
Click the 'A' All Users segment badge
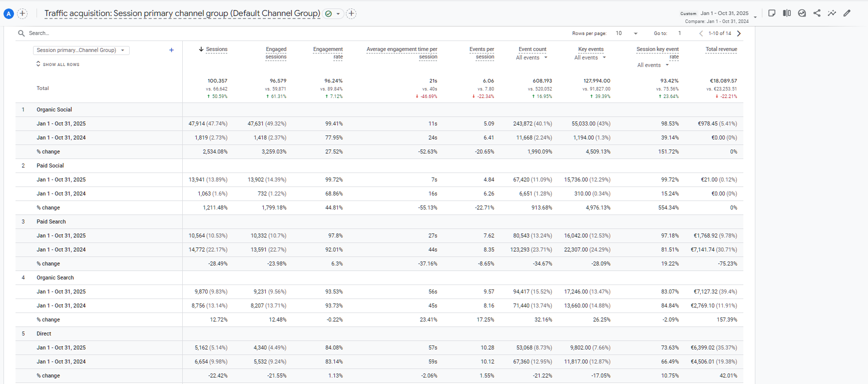(9, 14)
